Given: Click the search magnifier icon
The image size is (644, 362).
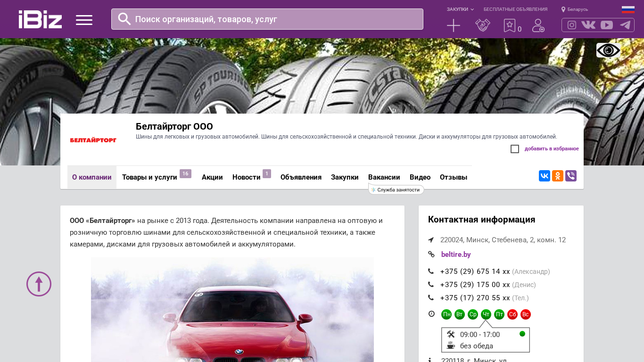Looking at the screenshot, I should coord(124,19).
